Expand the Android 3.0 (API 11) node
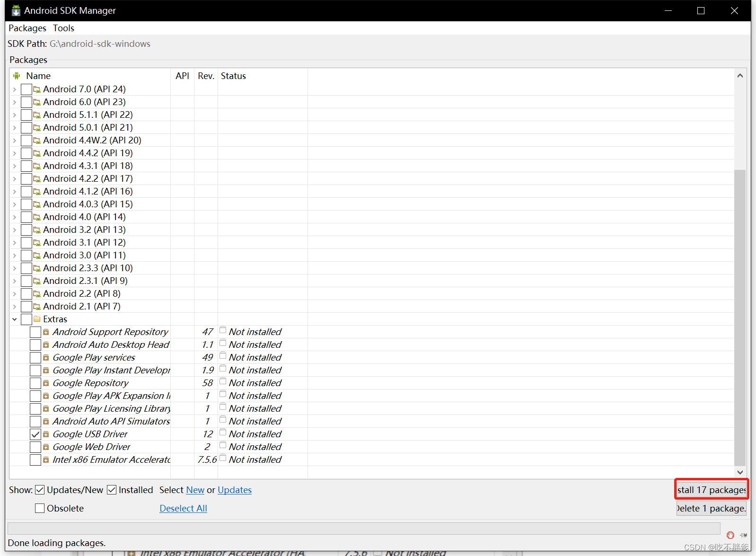Image resolution: width=756 pixels, height=556 pixels. click(15, 256)
